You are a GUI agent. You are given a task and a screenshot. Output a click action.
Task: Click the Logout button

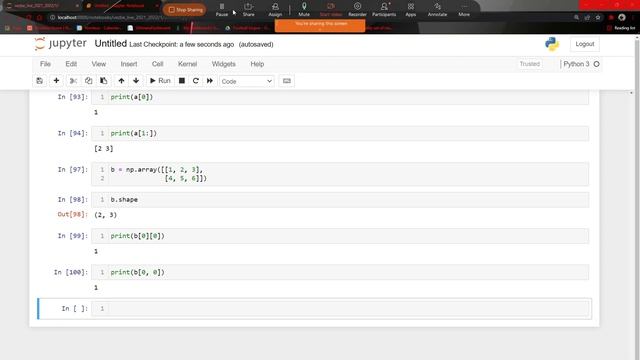(x=585, y=44)
